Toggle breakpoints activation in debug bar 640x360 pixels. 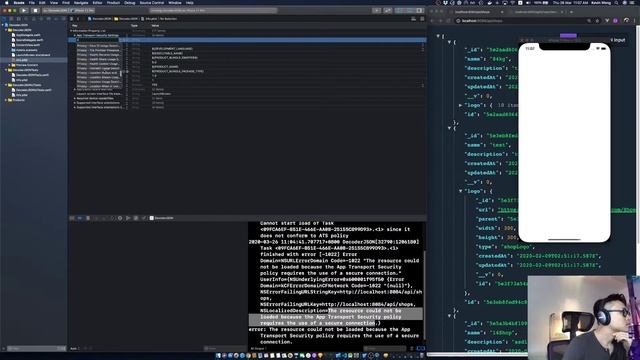click(x=80, y=218)
